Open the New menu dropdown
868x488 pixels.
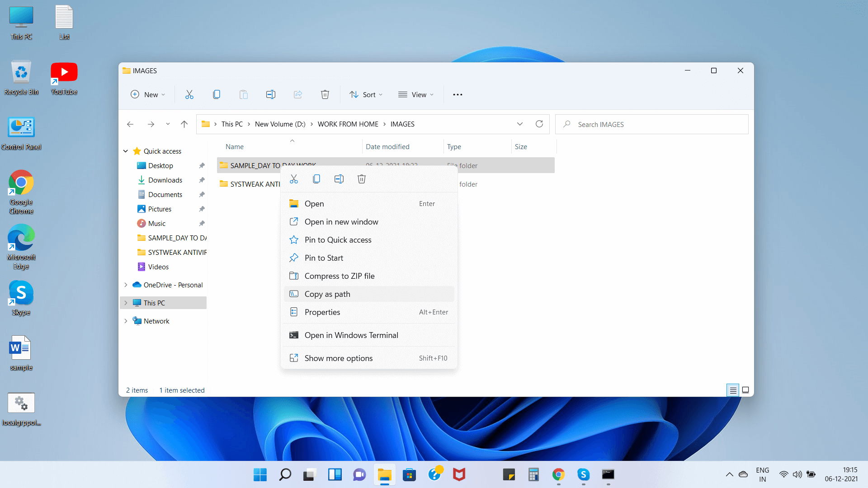[147, 94]
